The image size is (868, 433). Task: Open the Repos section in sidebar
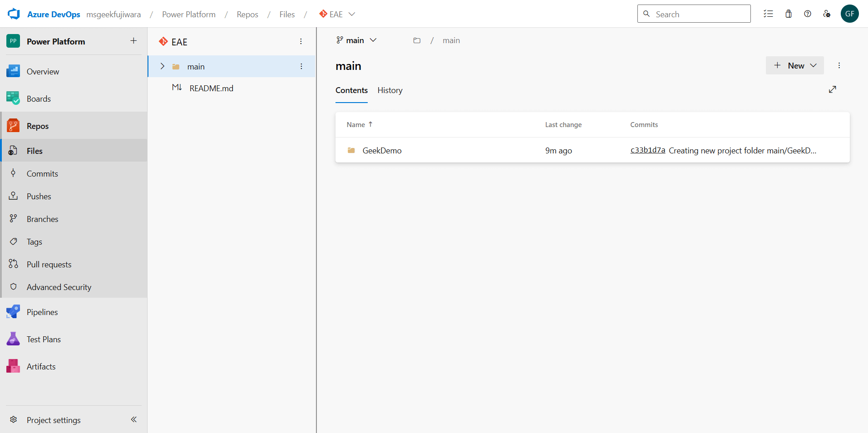point(37,126)
